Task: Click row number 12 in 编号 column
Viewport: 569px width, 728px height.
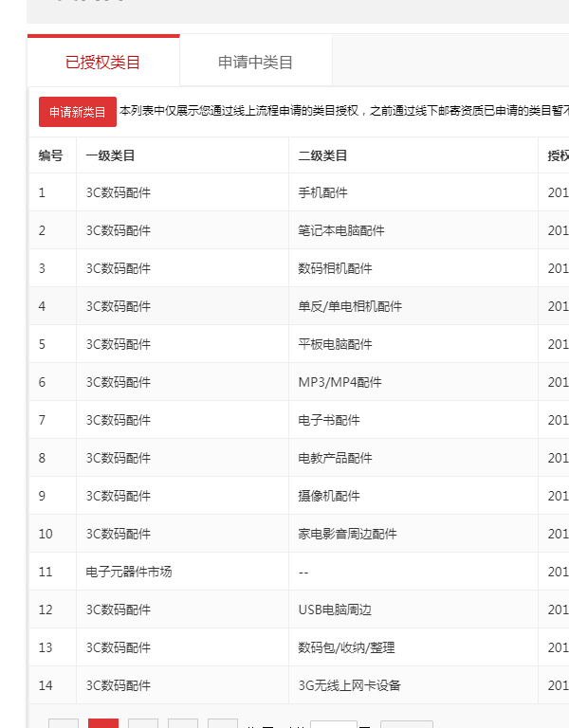Action: point(46,610)
